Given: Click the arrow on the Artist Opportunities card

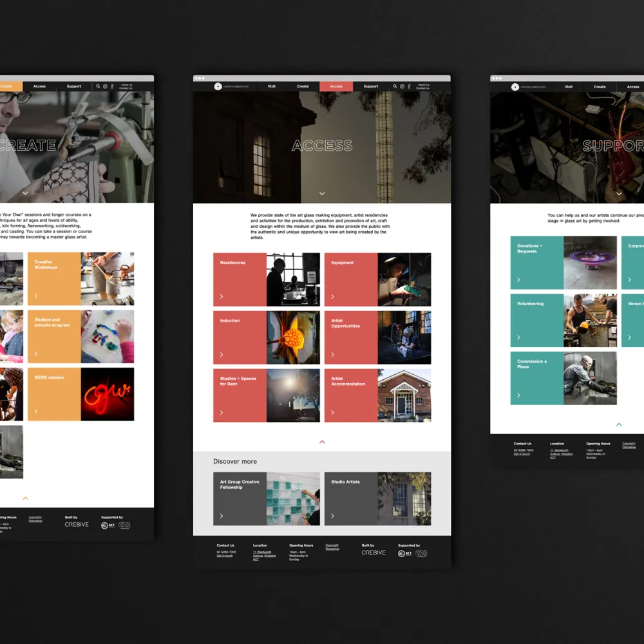Looking at the screenshot, I should click(332, 354).
